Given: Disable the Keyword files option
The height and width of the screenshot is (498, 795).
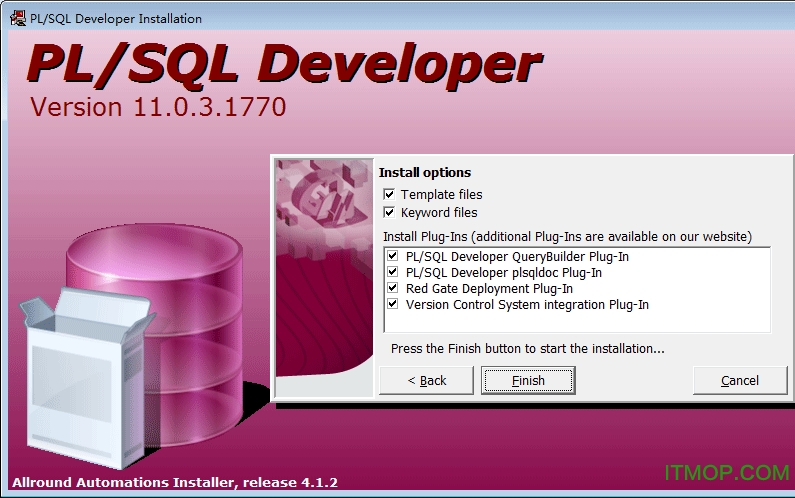Looking at the screenshot, I should click(x=390, y=212).
